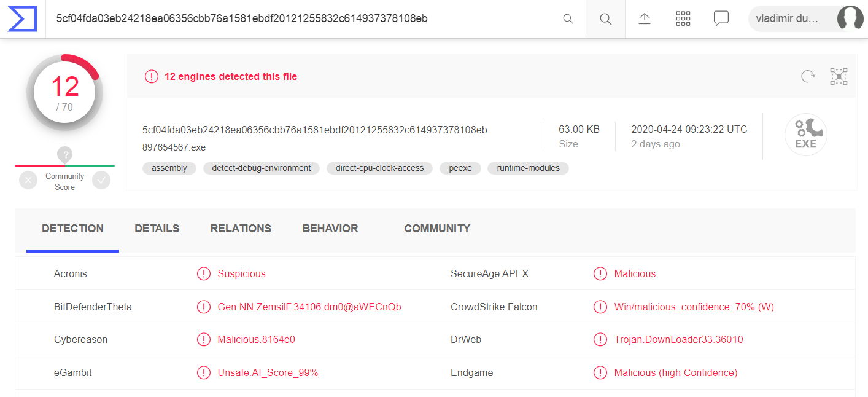Select the 'assembly' tag
Viewport: 868px width, 397px height.
[x=169, y=168]
